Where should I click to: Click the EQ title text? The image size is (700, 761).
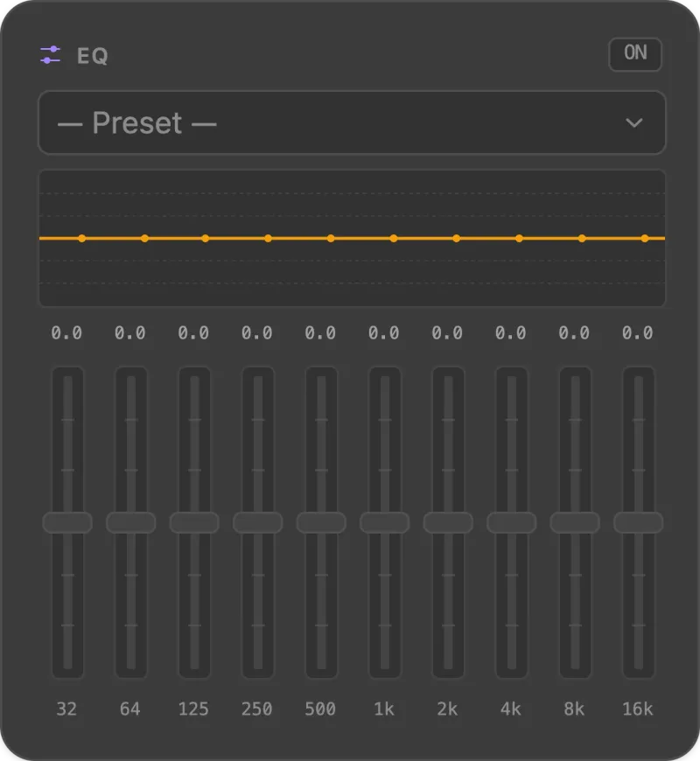(x=92, y=56)
